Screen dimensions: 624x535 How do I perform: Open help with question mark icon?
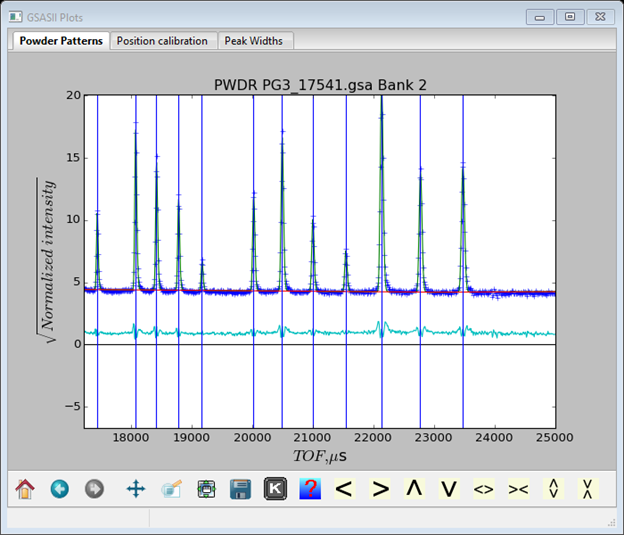click(310, 489)
